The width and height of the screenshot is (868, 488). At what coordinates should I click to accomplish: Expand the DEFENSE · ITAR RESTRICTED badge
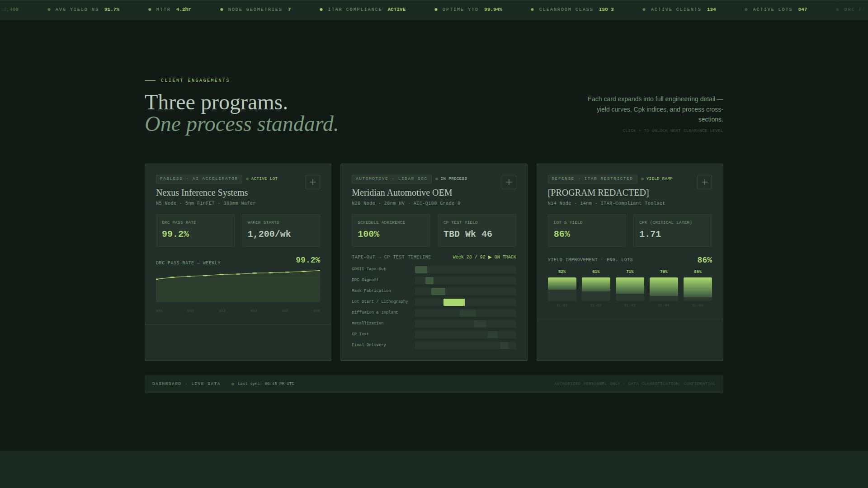(592, 178)
